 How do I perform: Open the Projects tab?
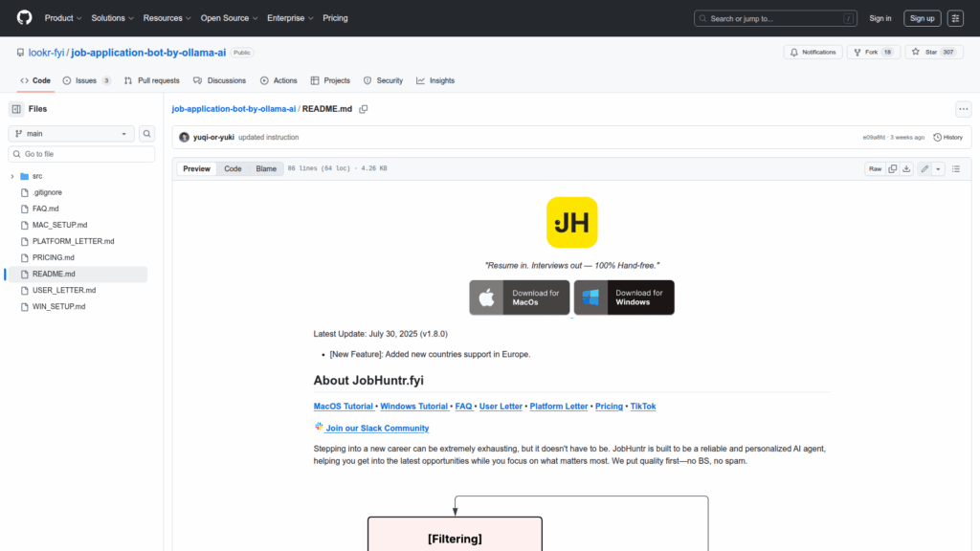[330, 80]
